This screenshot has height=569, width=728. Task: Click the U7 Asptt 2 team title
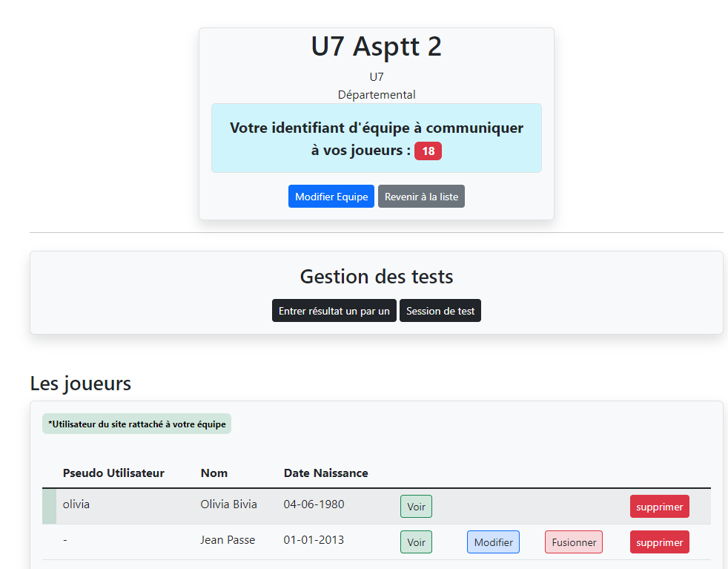point(376,47)
